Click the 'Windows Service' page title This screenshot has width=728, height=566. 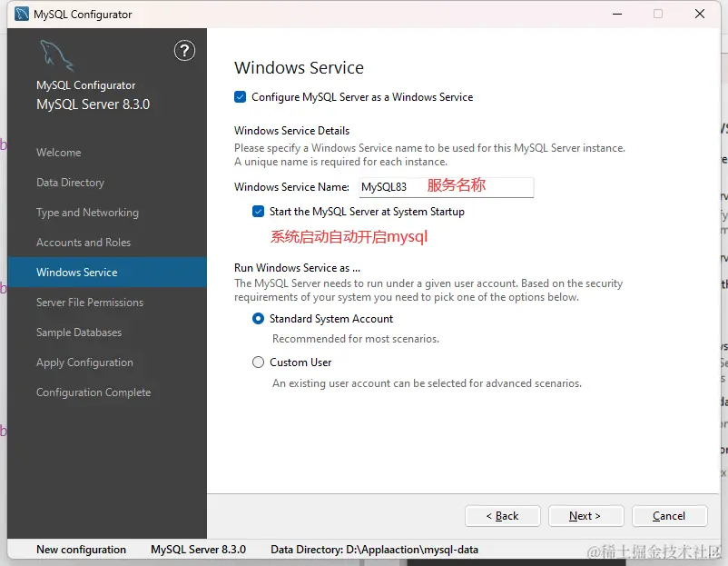click(299, 68)
